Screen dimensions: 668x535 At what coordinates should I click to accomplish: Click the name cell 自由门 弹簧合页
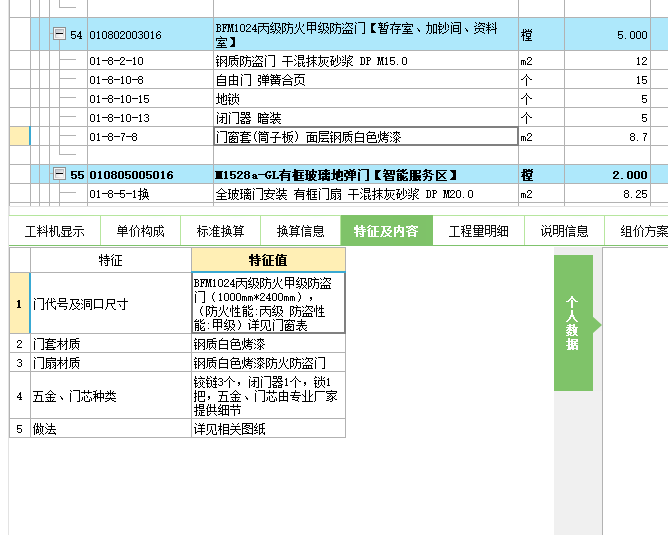pyautogui.click(x=366, y=80)
